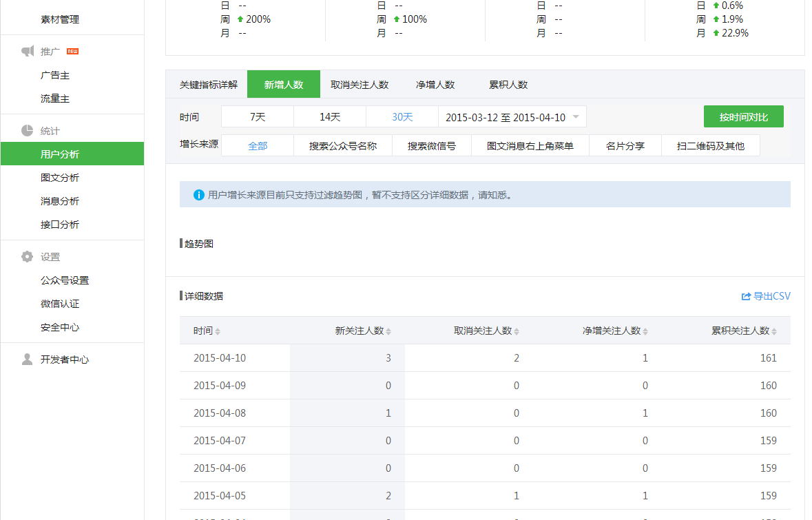This screenshot has height=520, width=812.
Task: Click the green 按时间对比 button
Action: point(743,116)
